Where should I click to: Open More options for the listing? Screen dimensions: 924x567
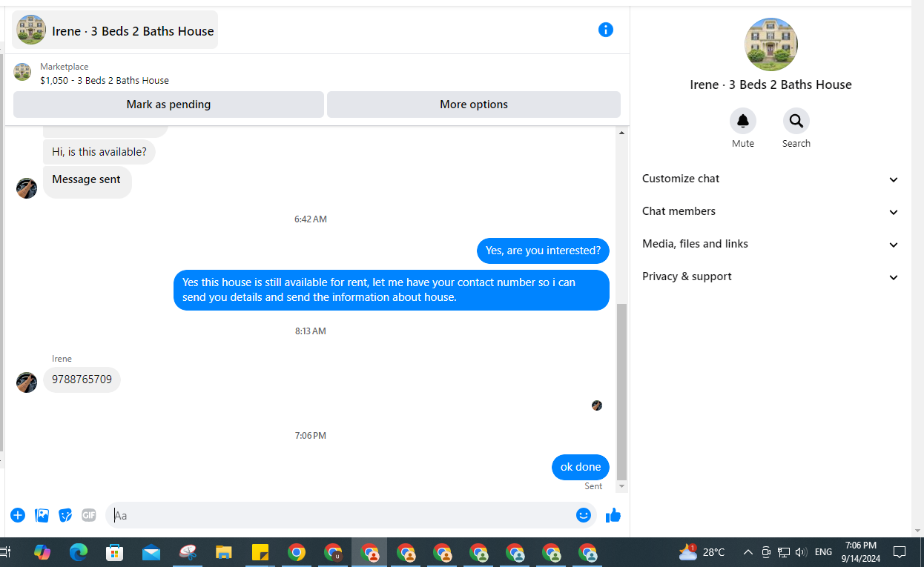click(474, 105)
